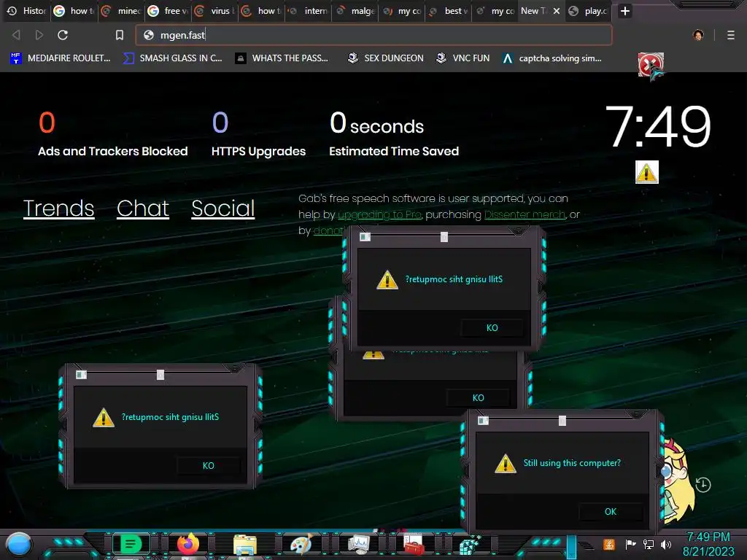Open File Explorer from the taskbar

tap(245, 545)
